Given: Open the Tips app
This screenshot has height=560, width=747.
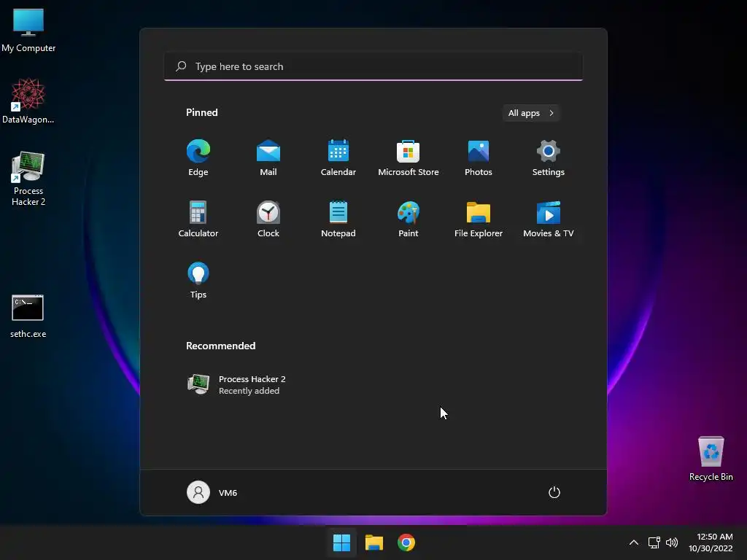Looking at the screenshot, I should click(x=198, y=281).
